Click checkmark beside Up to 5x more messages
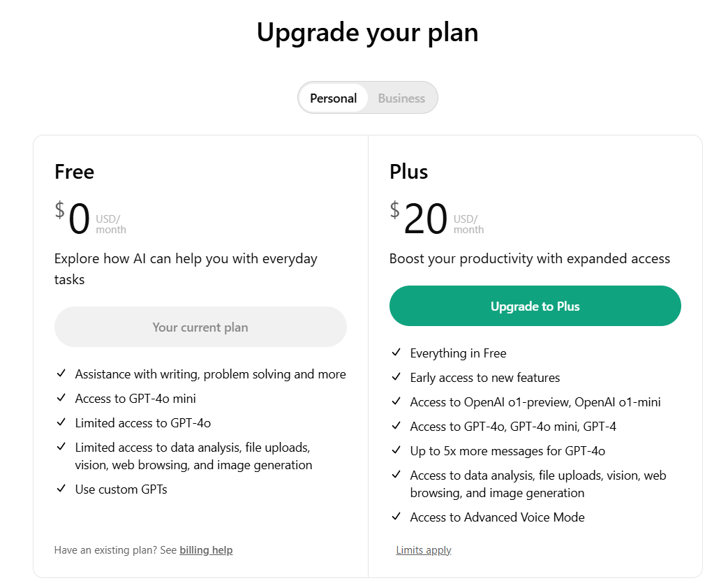This screenshot has width=728, height=583. [396, 450]
